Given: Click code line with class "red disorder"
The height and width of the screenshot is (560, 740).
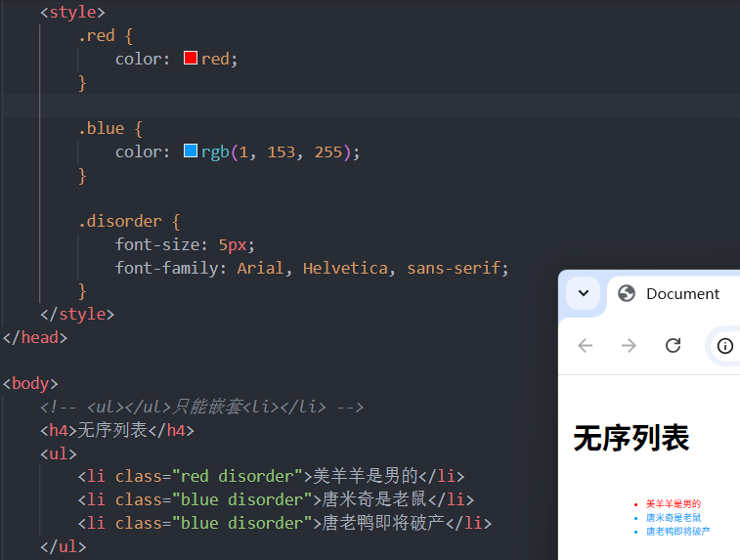Looking at the screenshot, I should [272, 476].
